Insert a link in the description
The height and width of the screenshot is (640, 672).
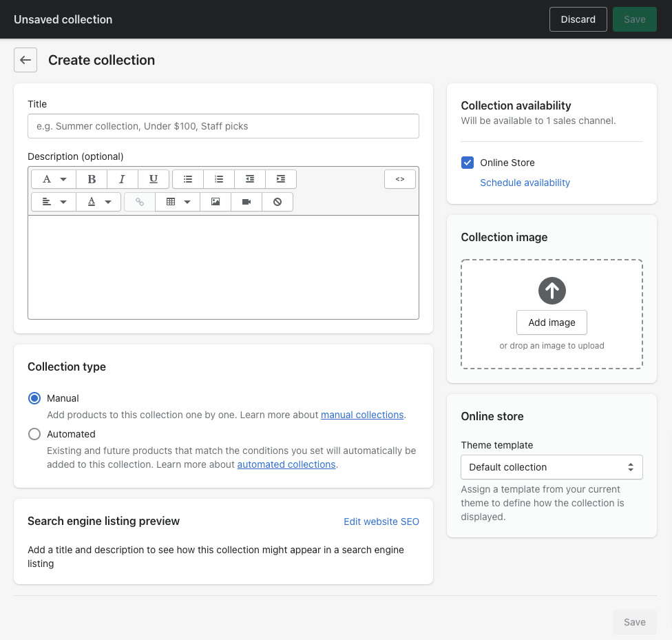140,202
